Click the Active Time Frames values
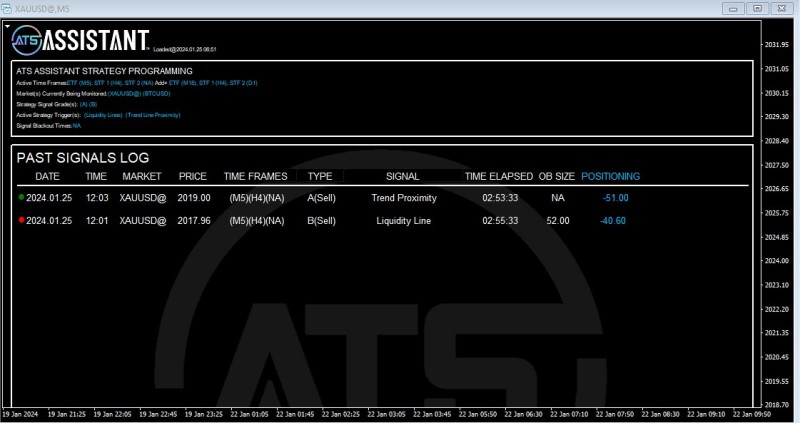800x423 pixels. pos(162,83)
